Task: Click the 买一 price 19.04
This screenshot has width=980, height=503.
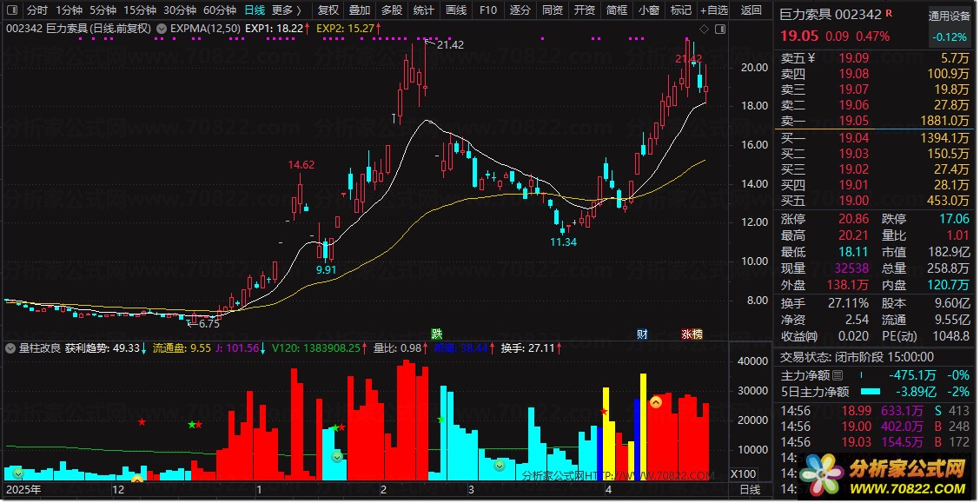Action: tap(855, 138)
